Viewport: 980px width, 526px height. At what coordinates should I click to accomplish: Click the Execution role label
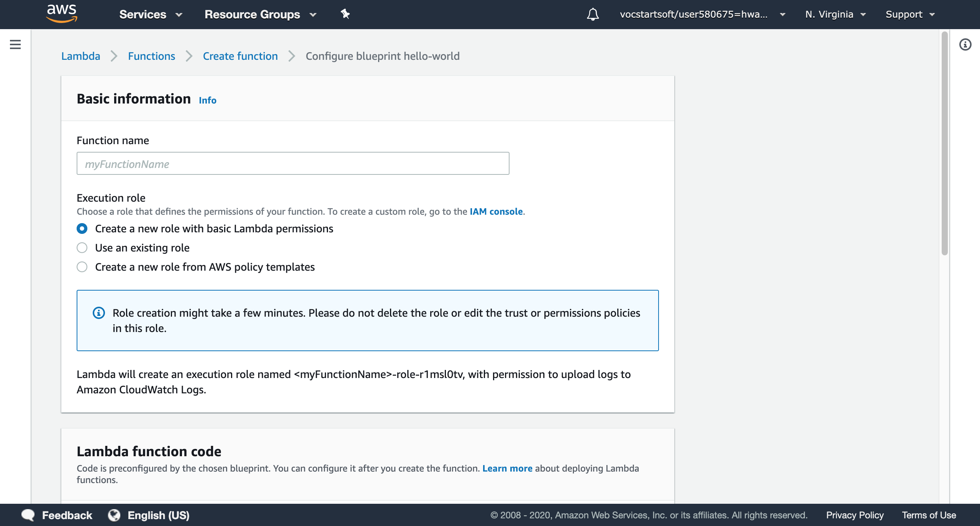(111, 198)
